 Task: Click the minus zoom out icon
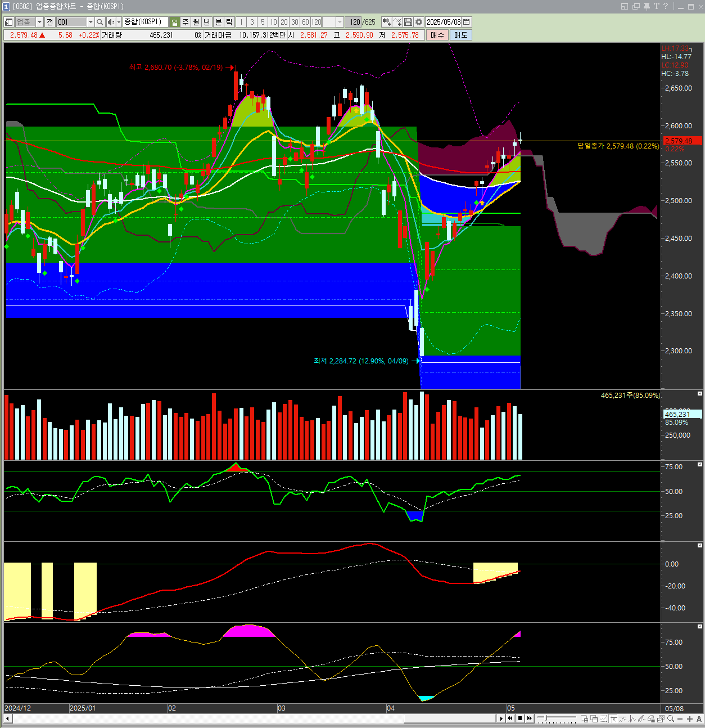(680, 718)
